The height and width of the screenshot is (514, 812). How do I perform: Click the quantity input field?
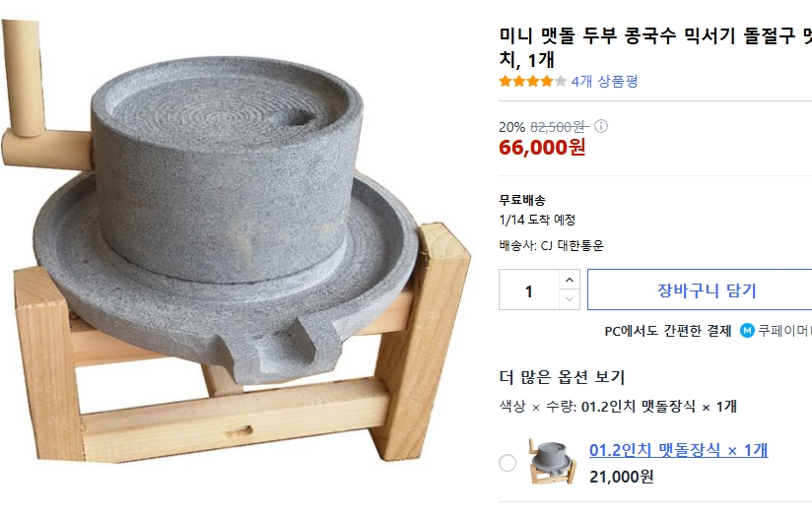(529, 290)
